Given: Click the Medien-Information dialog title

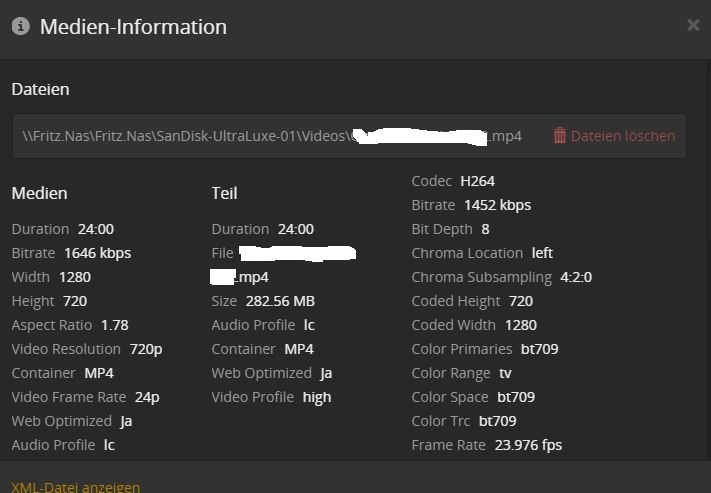Looking at the screenshot, I should [x=133, y=27].
